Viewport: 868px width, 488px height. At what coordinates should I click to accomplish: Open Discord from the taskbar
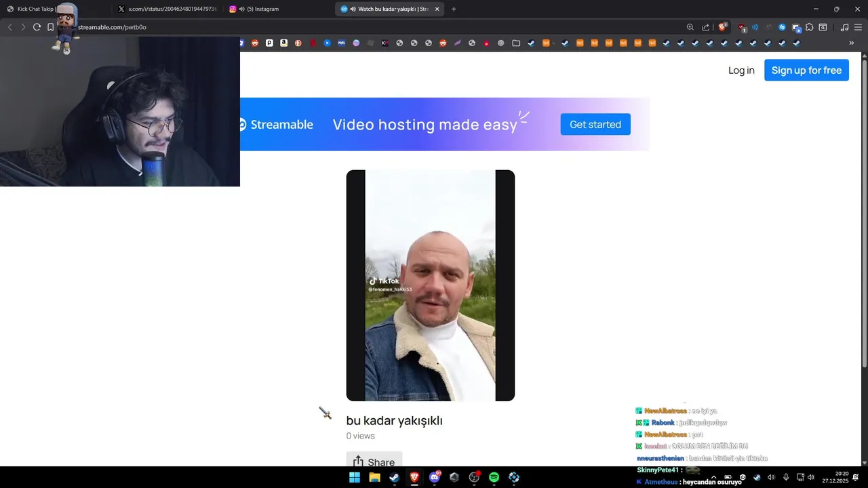click(x=435, y=477)
